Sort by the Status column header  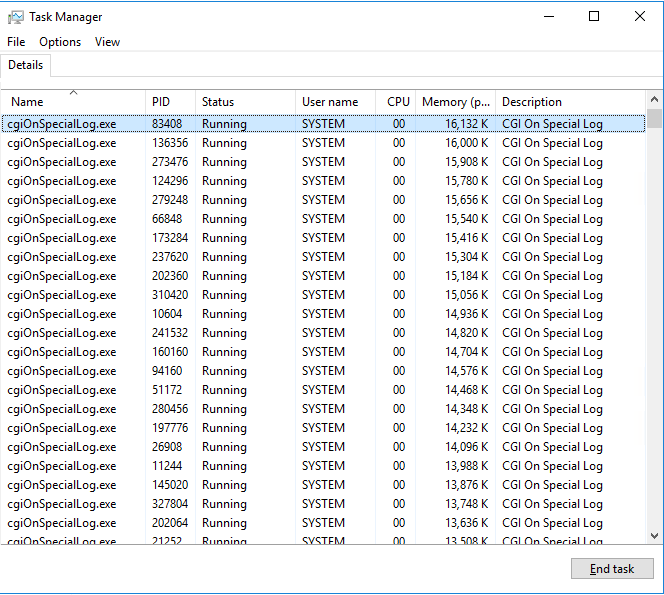tap(245, 102)
